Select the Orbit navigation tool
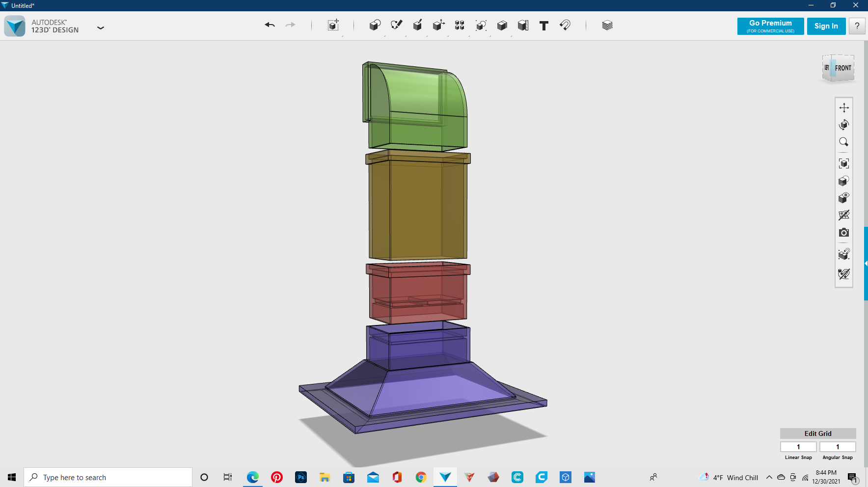The image size is (868, 487). (844, 125)
